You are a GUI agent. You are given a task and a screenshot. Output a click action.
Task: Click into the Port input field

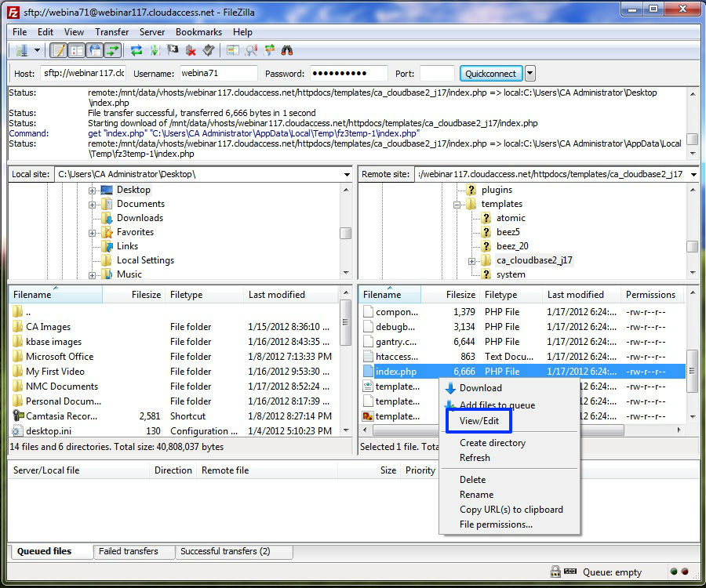tap(436, 74)
